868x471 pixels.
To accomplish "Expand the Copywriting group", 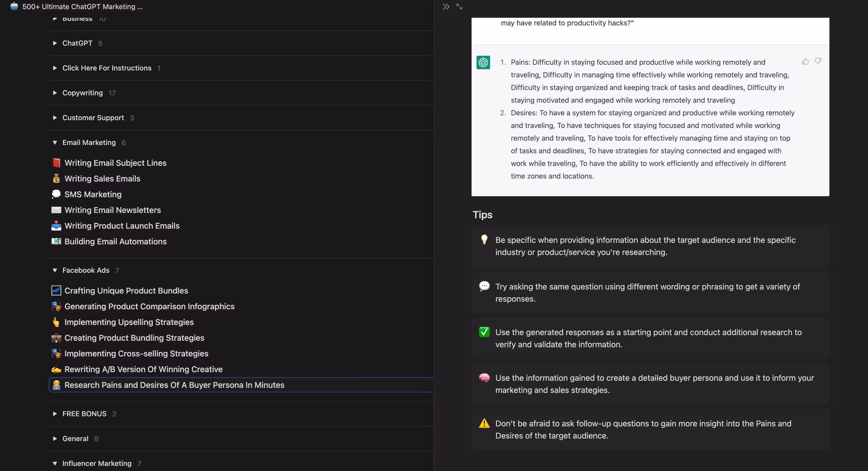I will (x=55, y=93).
